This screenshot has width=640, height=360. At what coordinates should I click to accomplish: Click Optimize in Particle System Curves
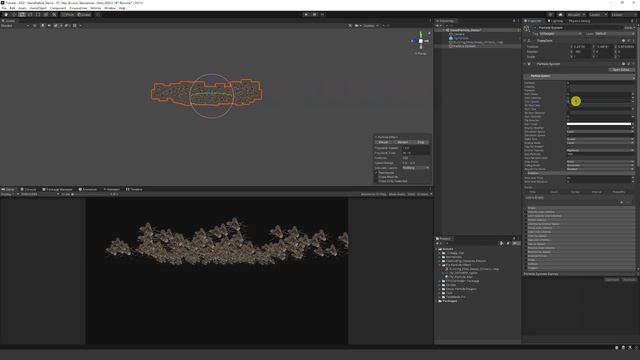(x=611, y=280)
